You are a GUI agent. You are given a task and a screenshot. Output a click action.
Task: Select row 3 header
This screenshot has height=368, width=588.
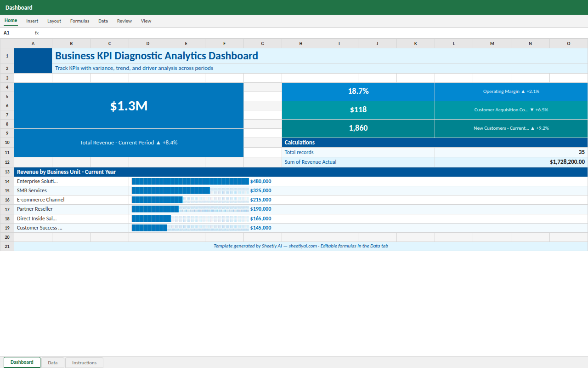coord(7,78)
